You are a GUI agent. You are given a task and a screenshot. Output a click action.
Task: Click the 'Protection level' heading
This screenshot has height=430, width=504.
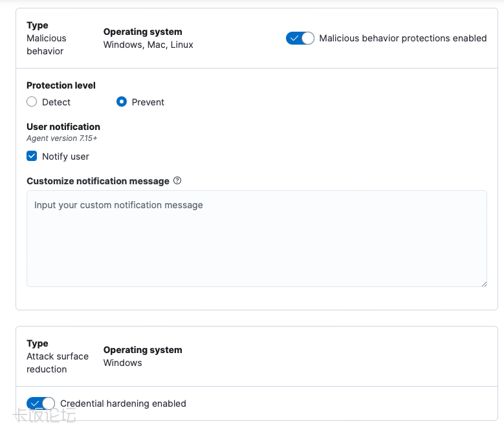point(61,85)
